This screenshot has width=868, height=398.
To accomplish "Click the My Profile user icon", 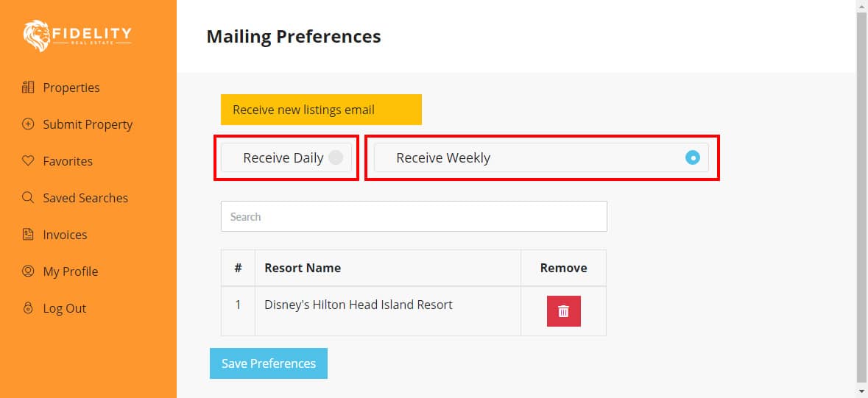I will [28, 271].
